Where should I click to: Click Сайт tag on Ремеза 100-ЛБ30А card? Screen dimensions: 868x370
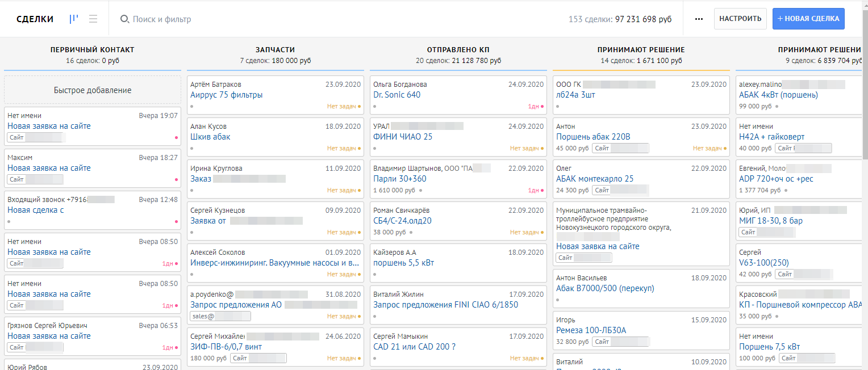620,342
